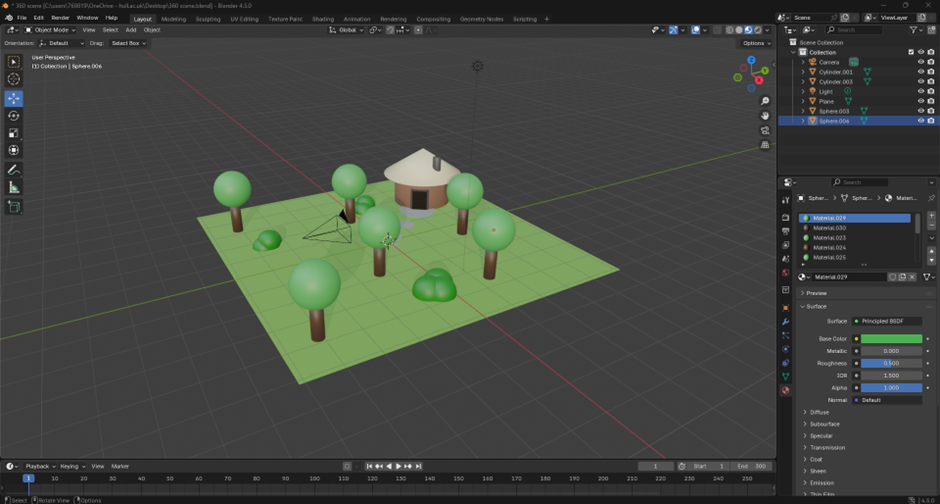Click the green Base Color swatch
The height and width of the screenshot is (504, 940).
(x=891, y=339)
